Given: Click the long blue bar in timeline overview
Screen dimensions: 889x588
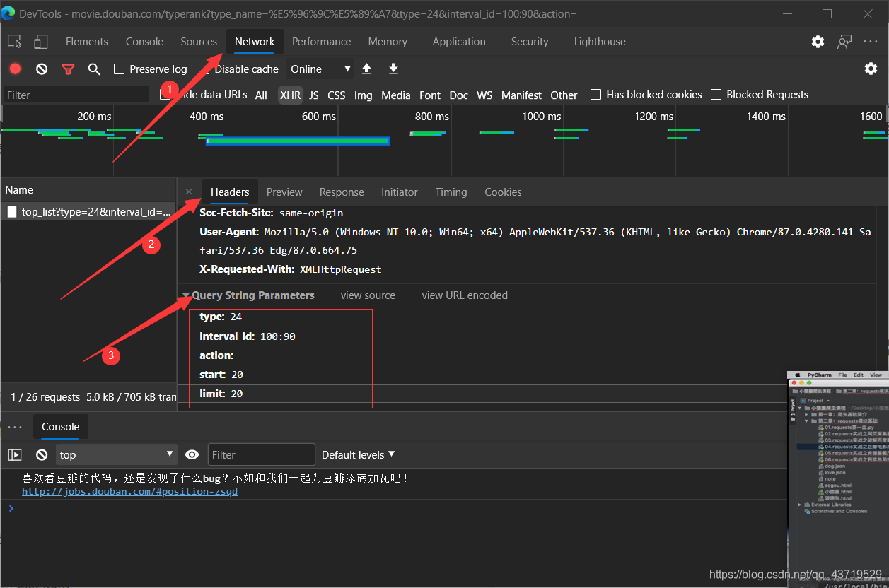Looking at the screenshot, I should tap(297, 141).
